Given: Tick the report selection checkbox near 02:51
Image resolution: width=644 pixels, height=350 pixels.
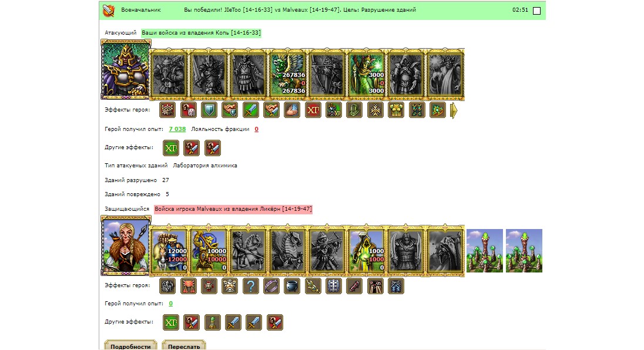Looking at the screenshot, I should 536,11.
